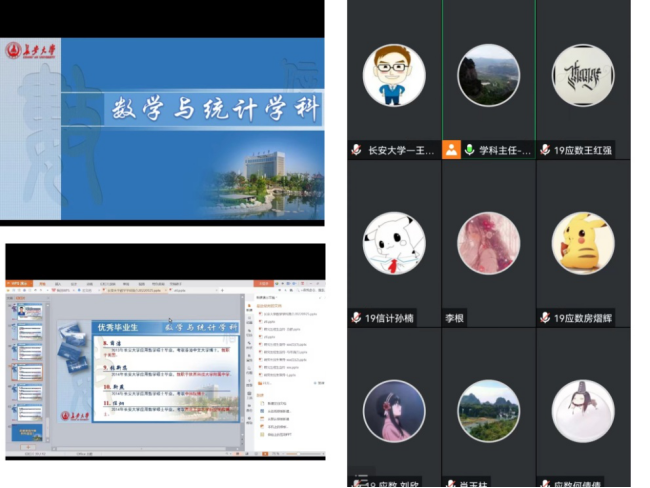Screen dimensions: 650x488
Task: Select 李根's pink-toned avatar
Action: [488, 243]
